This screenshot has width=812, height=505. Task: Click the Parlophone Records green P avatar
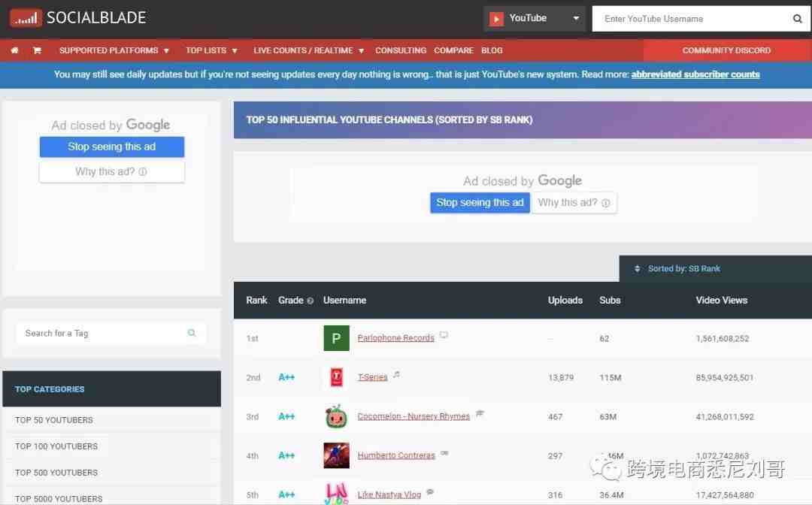pos(336,338)
